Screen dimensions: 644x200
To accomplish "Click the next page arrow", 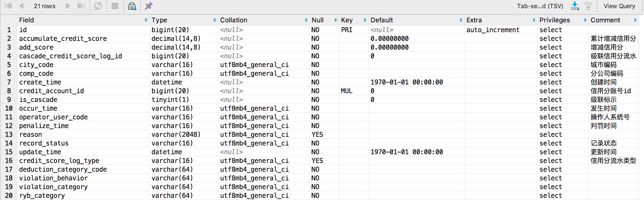I will click(68, 6).
